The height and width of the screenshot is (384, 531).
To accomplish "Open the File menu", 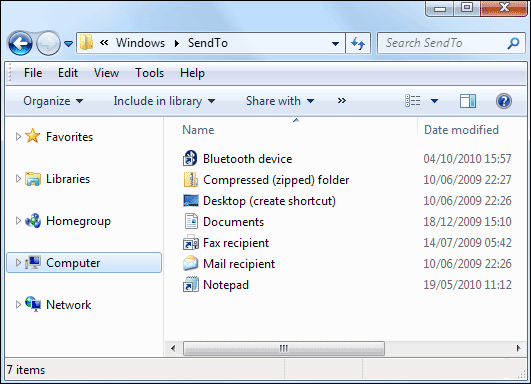I will [x=33, y=73].
